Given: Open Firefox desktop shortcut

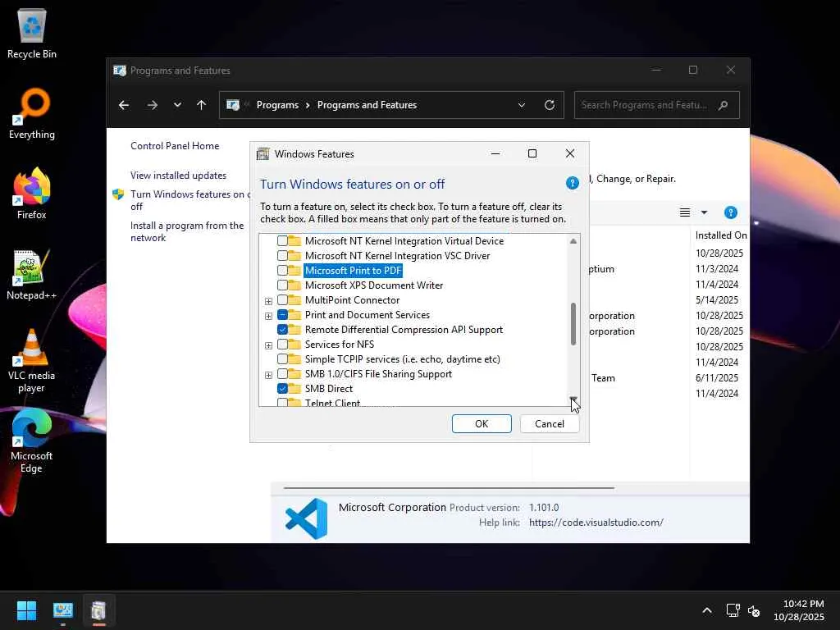Looking at the screenshot, I should point(32,194).
